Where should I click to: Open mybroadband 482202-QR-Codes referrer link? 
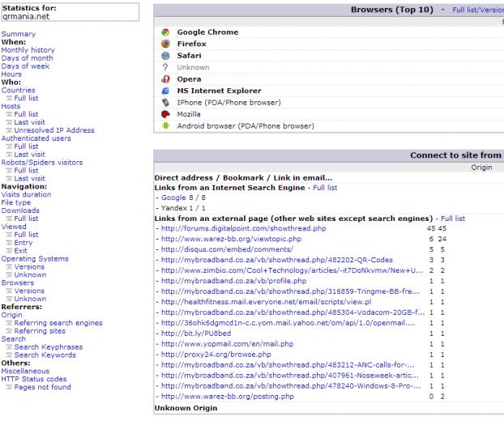coord(277,260)
